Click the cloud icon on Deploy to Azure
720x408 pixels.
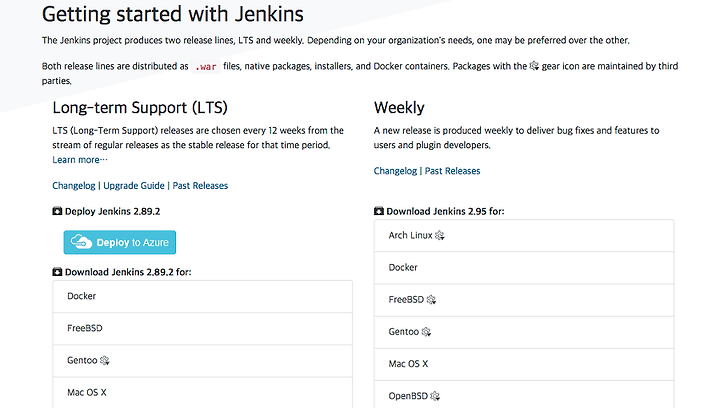[81, 242]
